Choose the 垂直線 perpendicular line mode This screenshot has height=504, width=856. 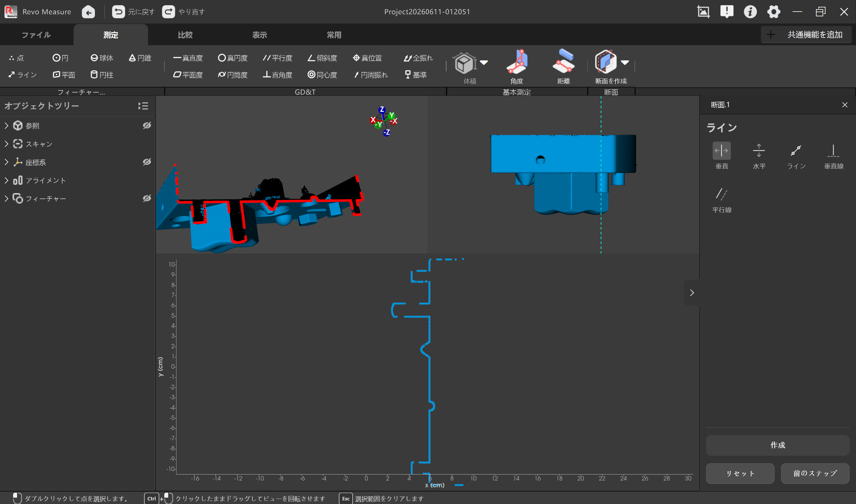834,156
